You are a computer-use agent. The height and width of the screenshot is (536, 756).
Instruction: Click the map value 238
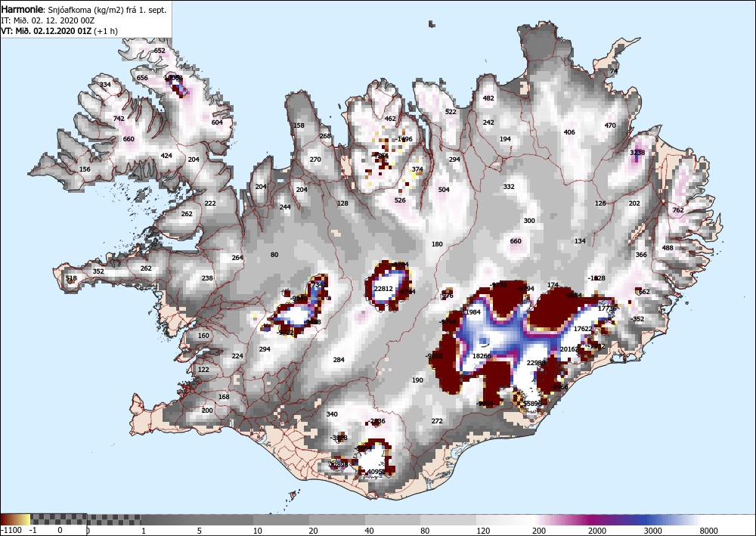(207, 278)
